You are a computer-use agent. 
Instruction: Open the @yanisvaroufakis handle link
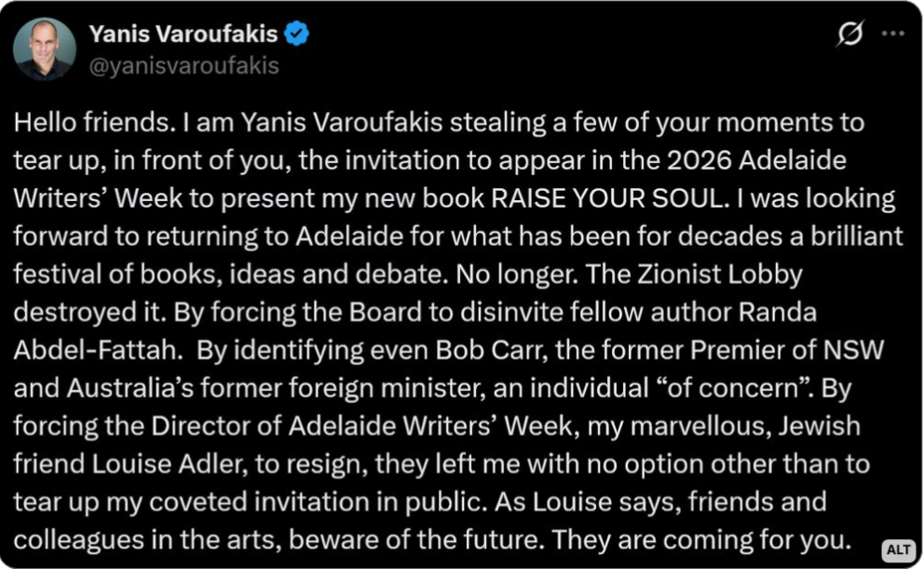[x=183, y=66]
